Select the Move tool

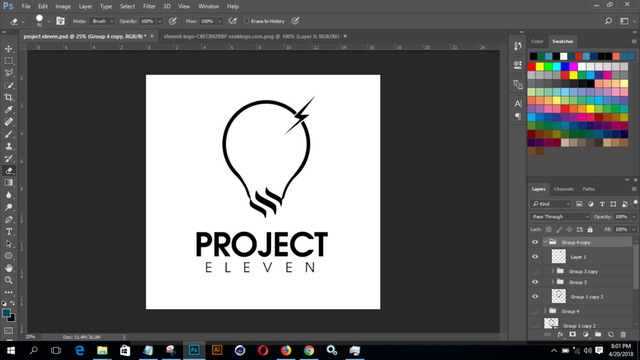pos(9,49)
